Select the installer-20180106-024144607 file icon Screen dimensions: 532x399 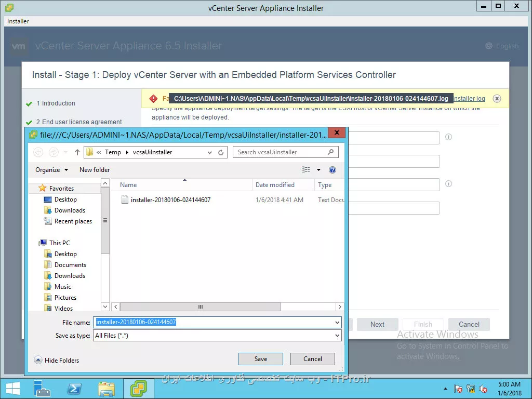(x=125, y=200)
